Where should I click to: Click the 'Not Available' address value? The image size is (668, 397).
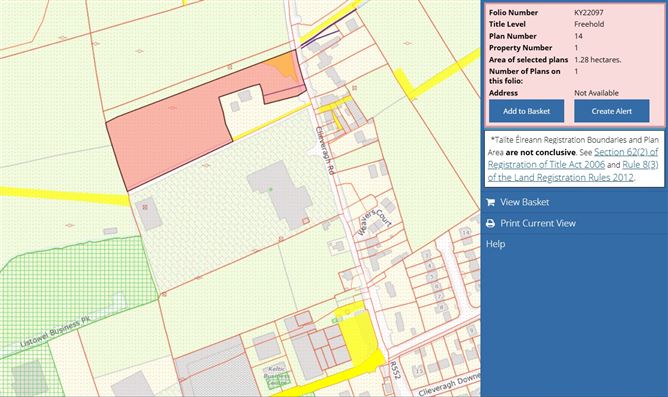click(x=596, y=93)
